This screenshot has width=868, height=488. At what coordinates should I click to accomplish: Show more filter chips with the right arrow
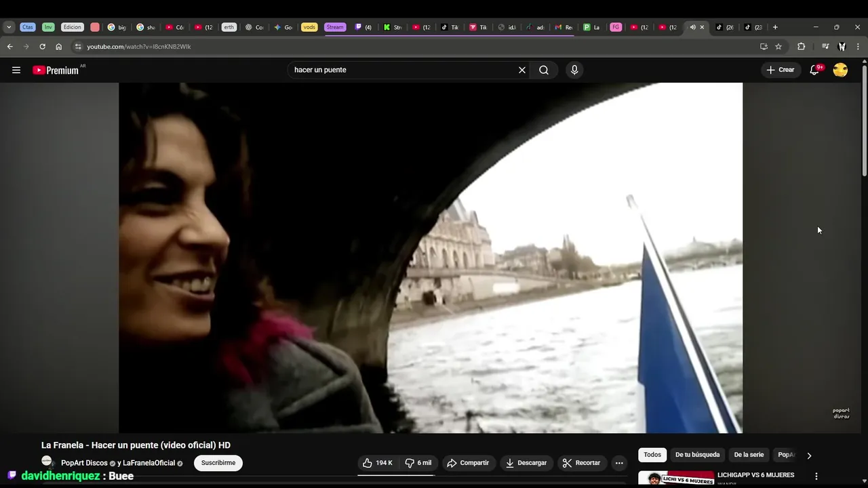pyautogui.click(x=808, y=455)
